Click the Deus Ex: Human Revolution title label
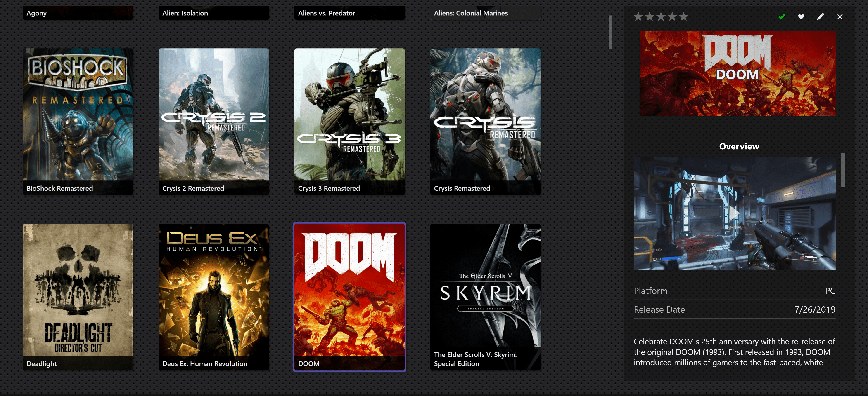Image resolution: width=868 pixels, height=396 pixels. 205,364
